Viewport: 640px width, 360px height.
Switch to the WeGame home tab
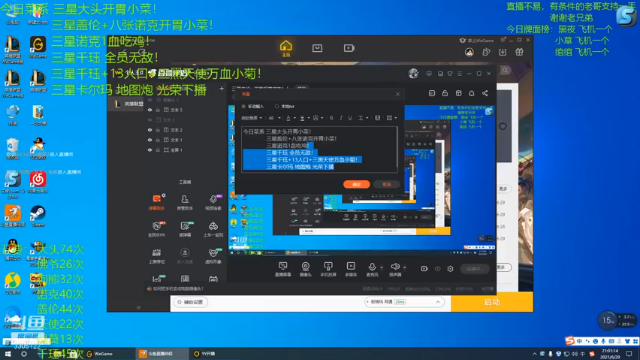point(286,48)
